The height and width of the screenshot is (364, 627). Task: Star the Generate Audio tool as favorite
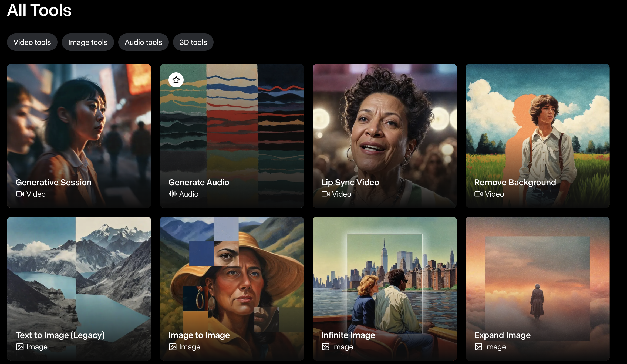coord(176,80)
